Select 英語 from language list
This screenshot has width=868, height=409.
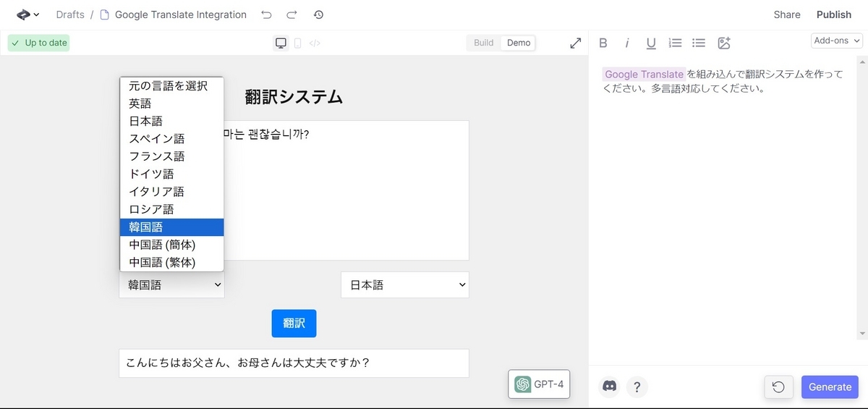click(x=172, y=104)
